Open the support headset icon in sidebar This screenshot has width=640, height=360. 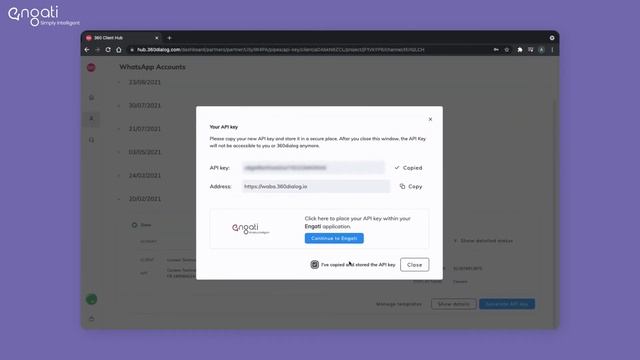click(91, 140)
